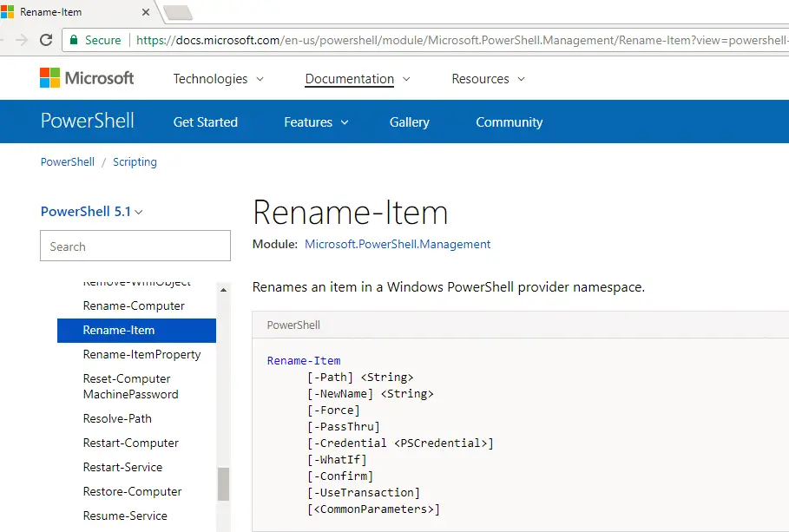The width and height of the screenshot is (789, 532).
Task: Open Restart-Service in the sidebar
Action: pyautogui.click(x=122, y=467)
